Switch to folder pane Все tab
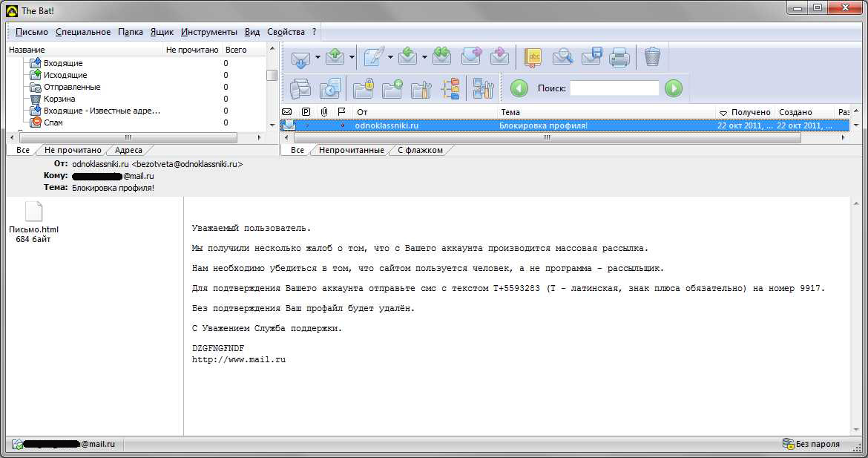 pos(23,150)
